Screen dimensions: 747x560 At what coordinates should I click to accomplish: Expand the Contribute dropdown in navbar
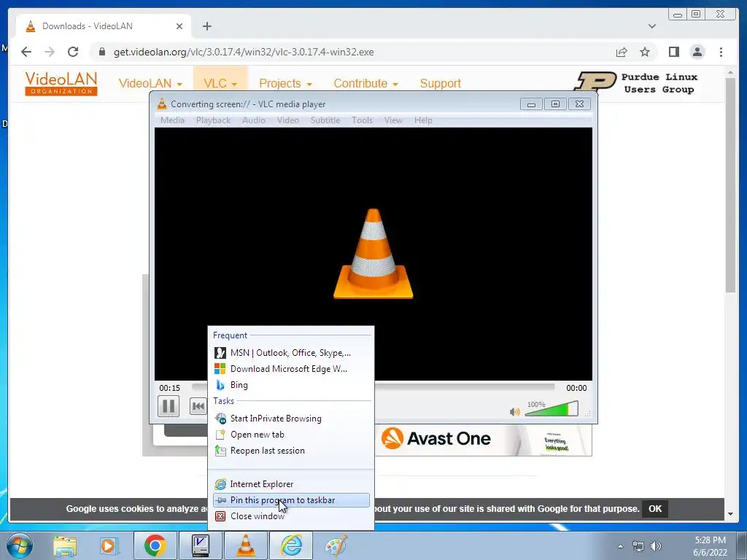click(x=366, y=83)
